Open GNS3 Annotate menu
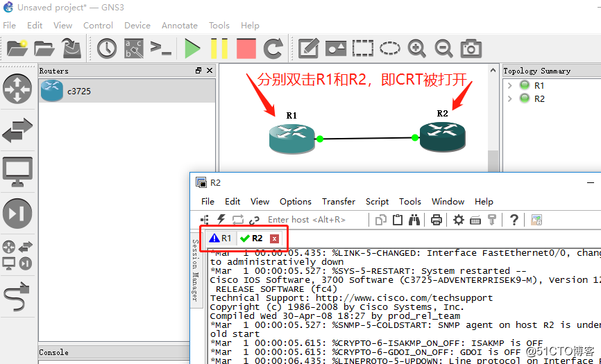The height and width of the screenshot is (364, 601). (179, 25)
